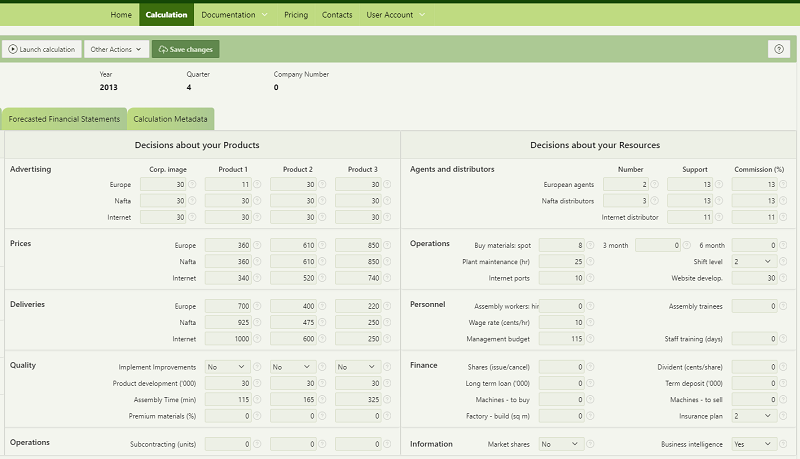This screenshot has width=800, height=459.
Task: Click European agents Number field
Action: 626,184
